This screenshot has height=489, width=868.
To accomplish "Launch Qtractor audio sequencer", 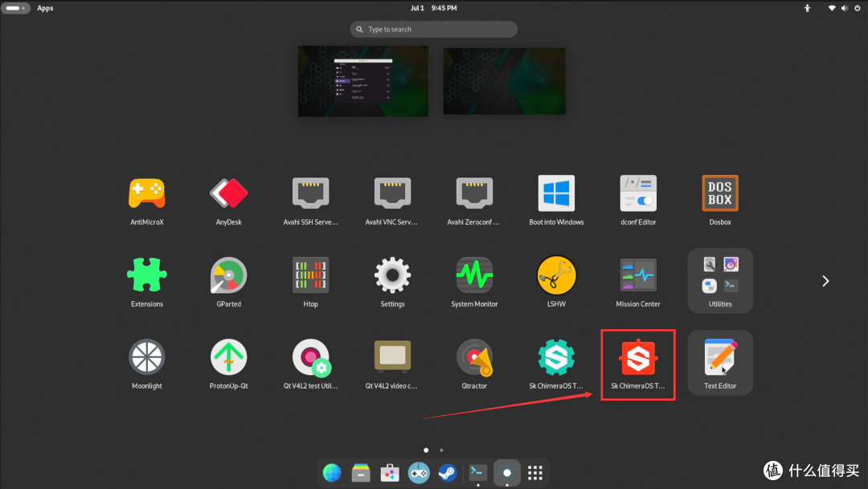I will click(x=474, y=357).
